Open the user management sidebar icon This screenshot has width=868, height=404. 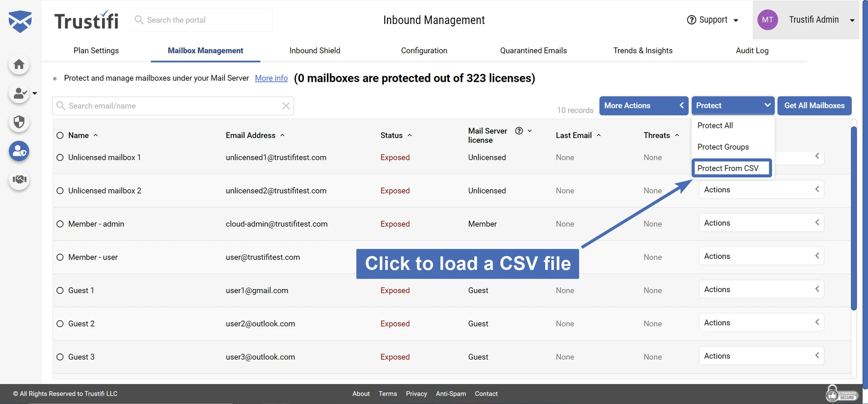(19, 93)
